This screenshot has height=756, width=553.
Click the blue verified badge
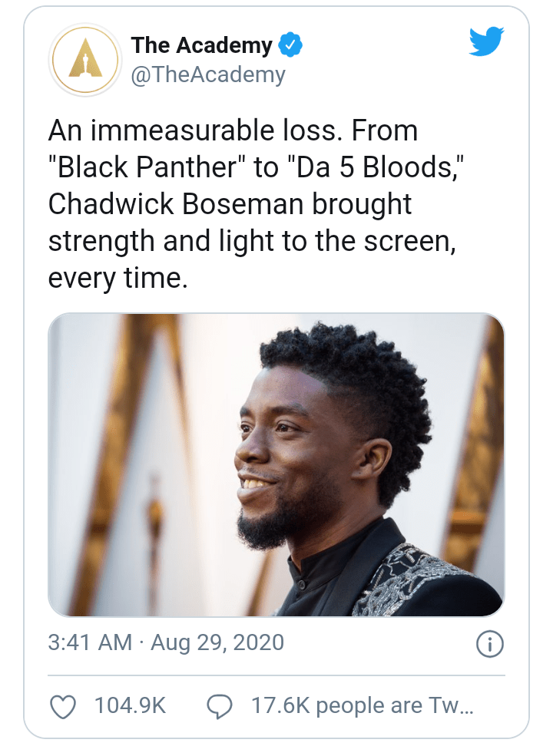click(290, 46)
